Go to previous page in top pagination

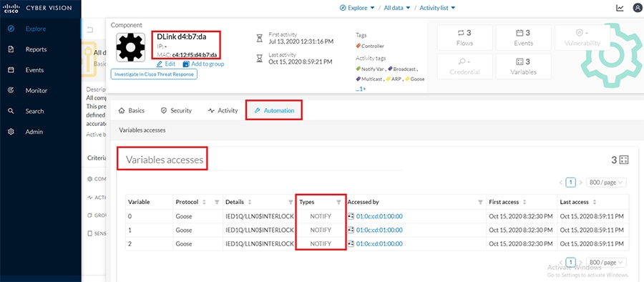click(x=561, y=182)
